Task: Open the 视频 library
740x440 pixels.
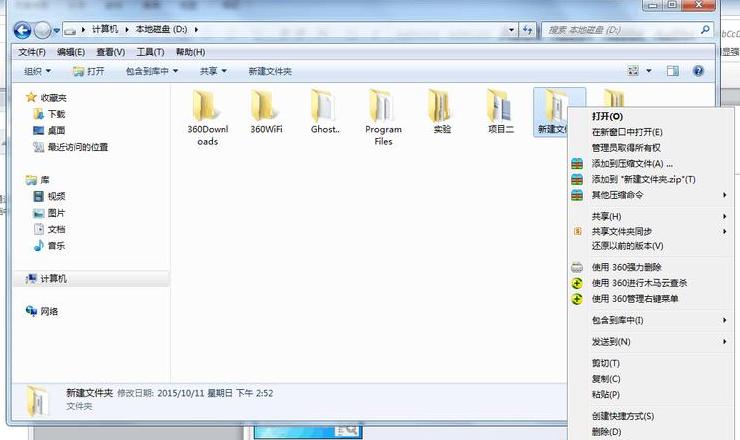Action: coord(50,196)
